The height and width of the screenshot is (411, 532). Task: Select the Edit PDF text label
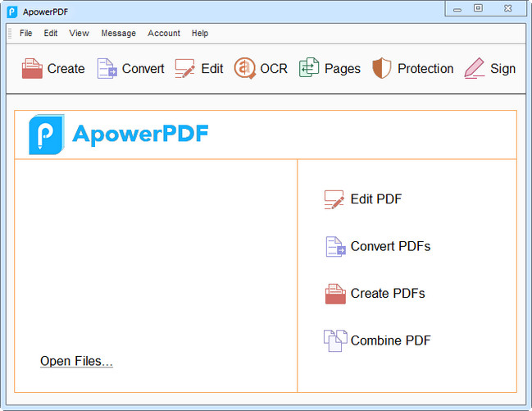point(376,199)
